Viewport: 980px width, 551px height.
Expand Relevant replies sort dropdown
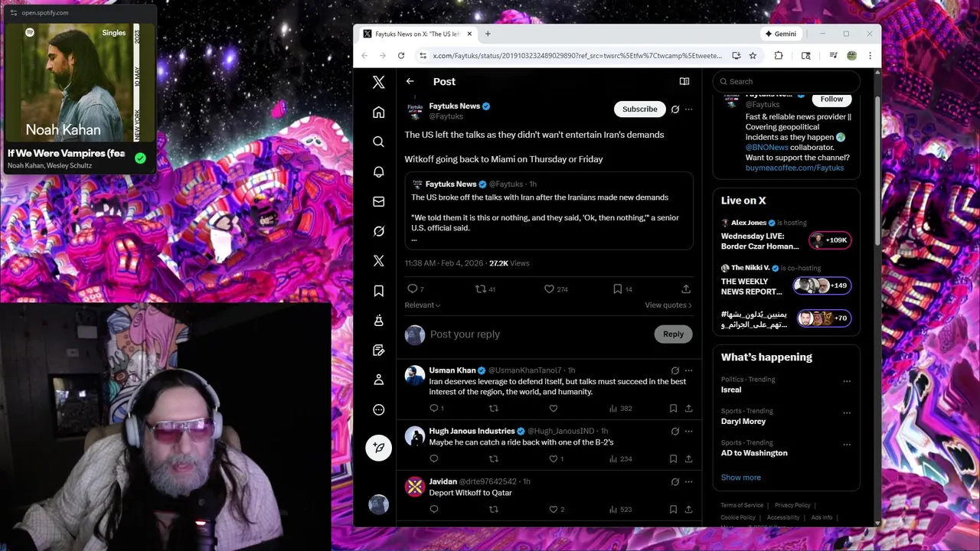(423, 305)
